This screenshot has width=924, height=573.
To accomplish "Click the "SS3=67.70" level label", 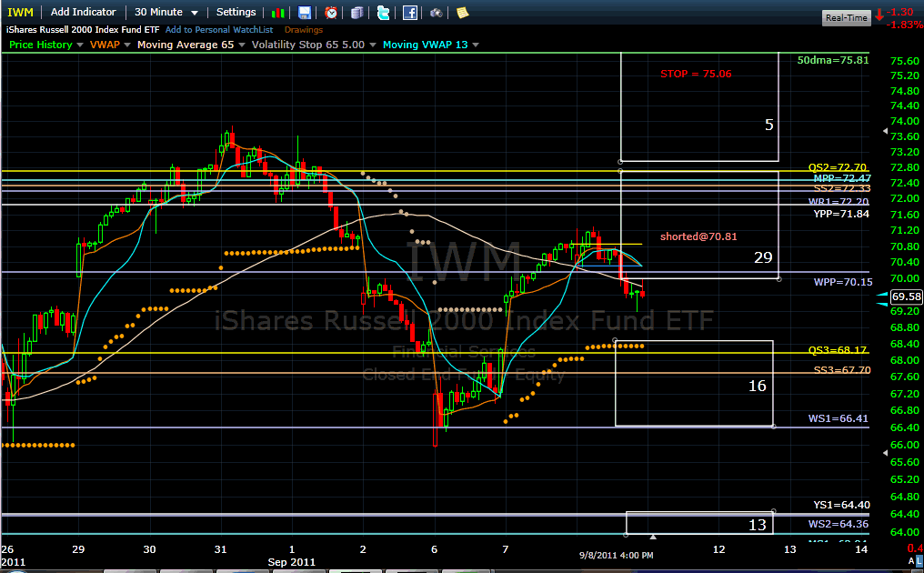I will [842, 370].
